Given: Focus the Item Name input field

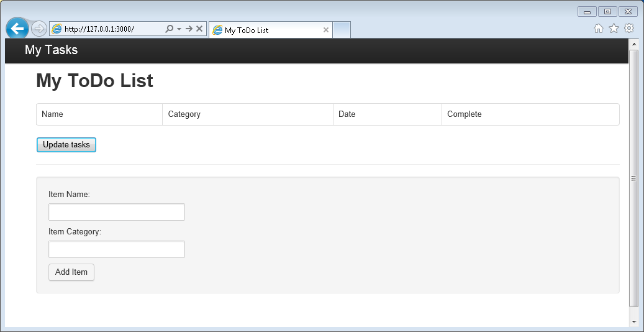Looking at the screenshot, I should [x=117, y=212].
